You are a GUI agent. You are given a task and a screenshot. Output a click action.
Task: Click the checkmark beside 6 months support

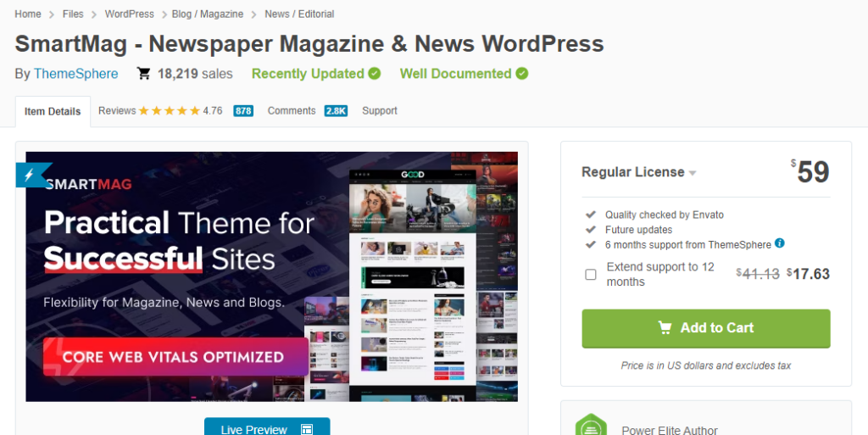pos(591,244)
